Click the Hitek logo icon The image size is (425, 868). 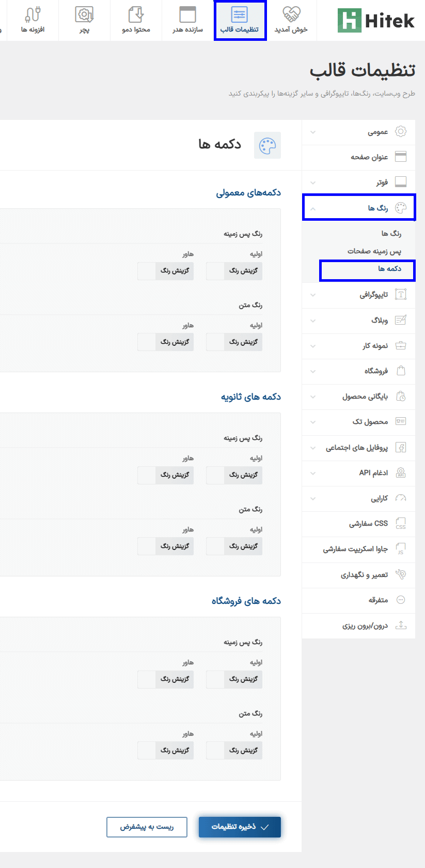coord(350,21)
